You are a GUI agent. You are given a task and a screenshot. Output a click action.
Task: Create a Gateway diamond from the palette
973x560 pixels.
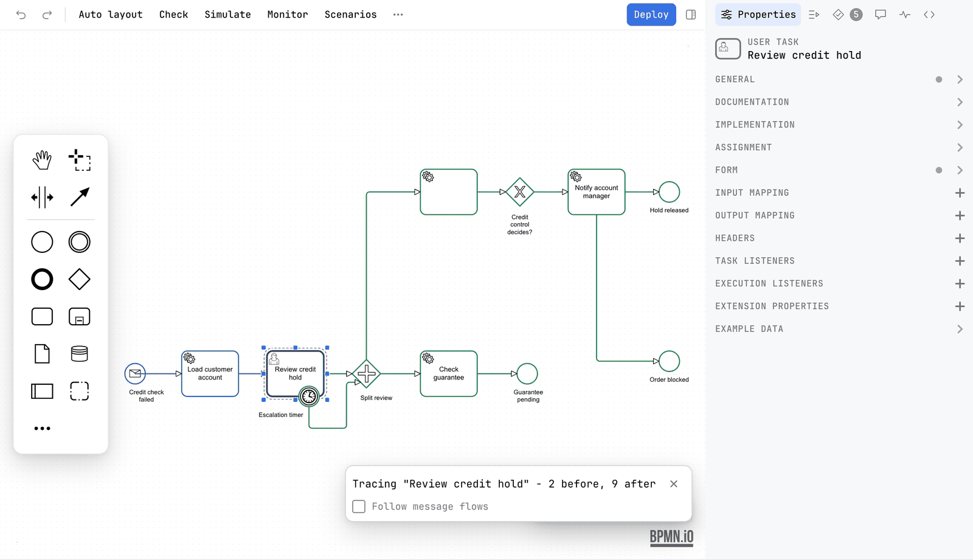tap(80, 280)
